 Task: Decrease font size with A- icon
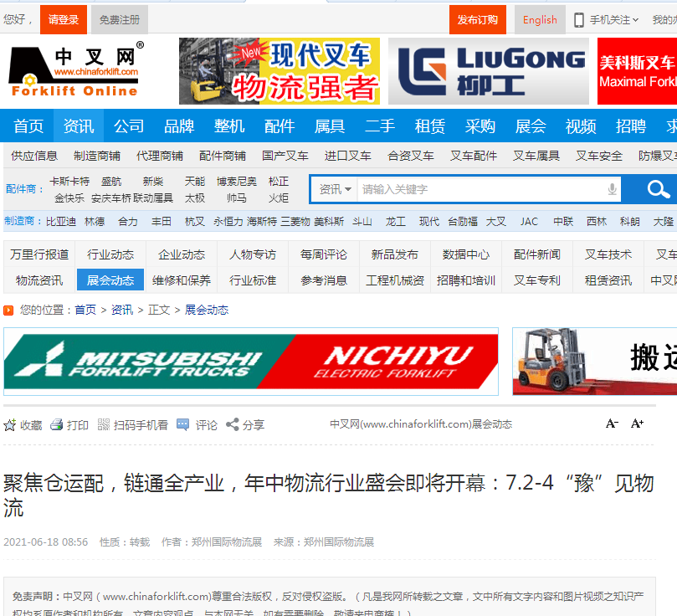coord(612,423)
